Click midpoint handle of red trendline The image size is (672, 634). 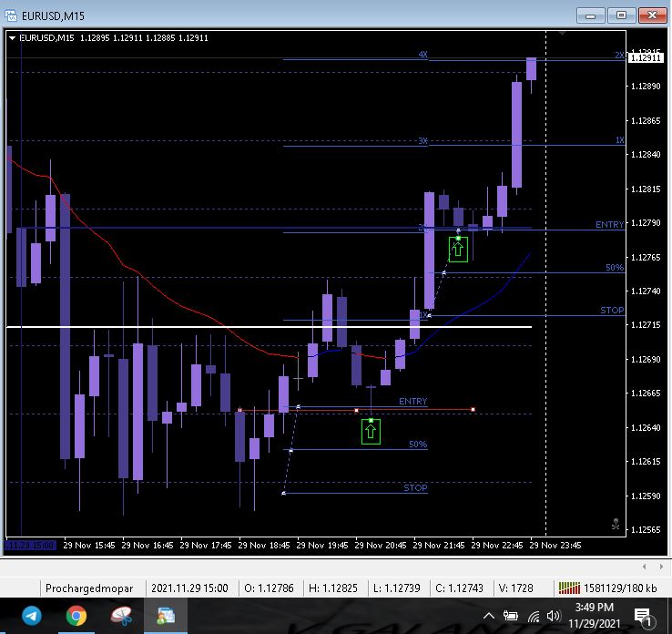pos(357,410)
